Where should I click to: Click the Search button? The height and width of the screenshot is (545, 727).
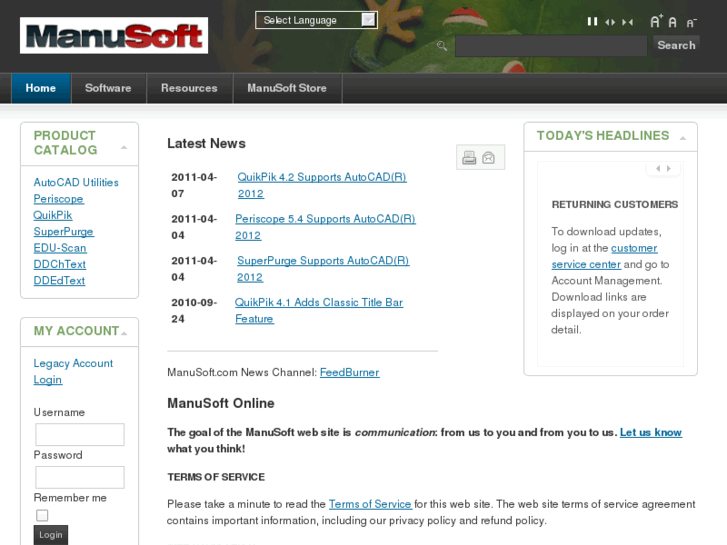coord(676,45)
